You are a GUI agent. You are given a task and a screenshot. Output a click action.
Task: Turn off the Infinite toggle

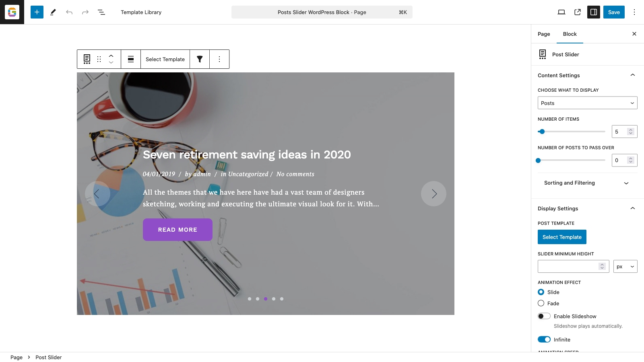click(x=544, y=339)
